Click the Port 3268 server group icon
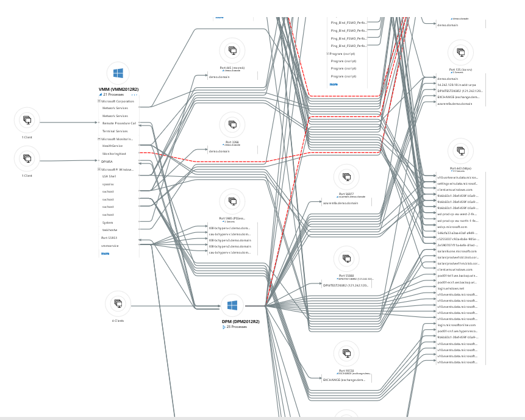The image size is (525, 420). pyautogui.click(x=232, y=124)
